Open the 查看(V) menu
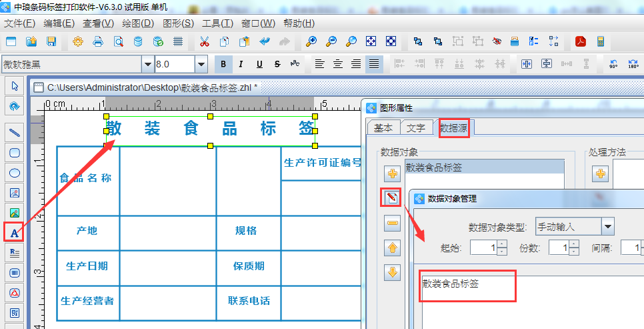644x329 pixels. click(99, 23)
